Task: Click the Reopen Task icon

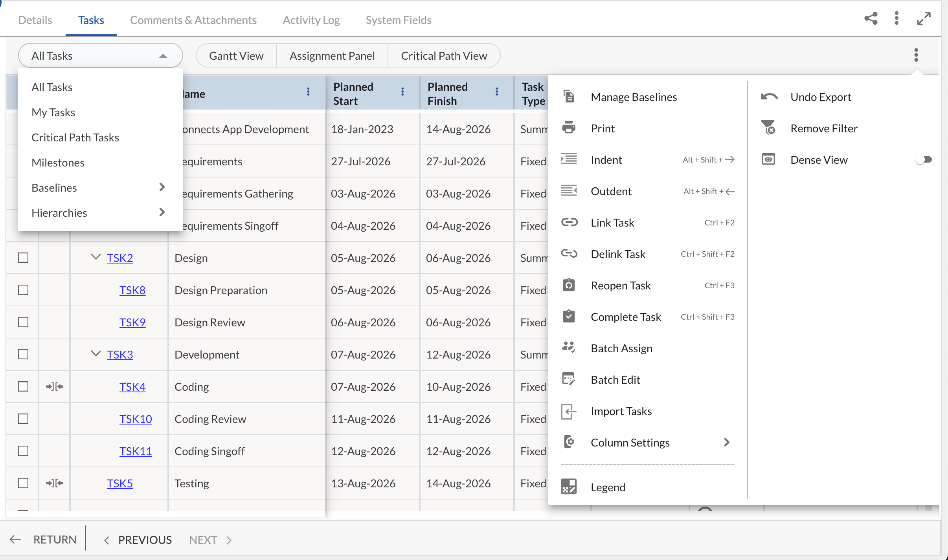Action: click(x=569, y=285)
